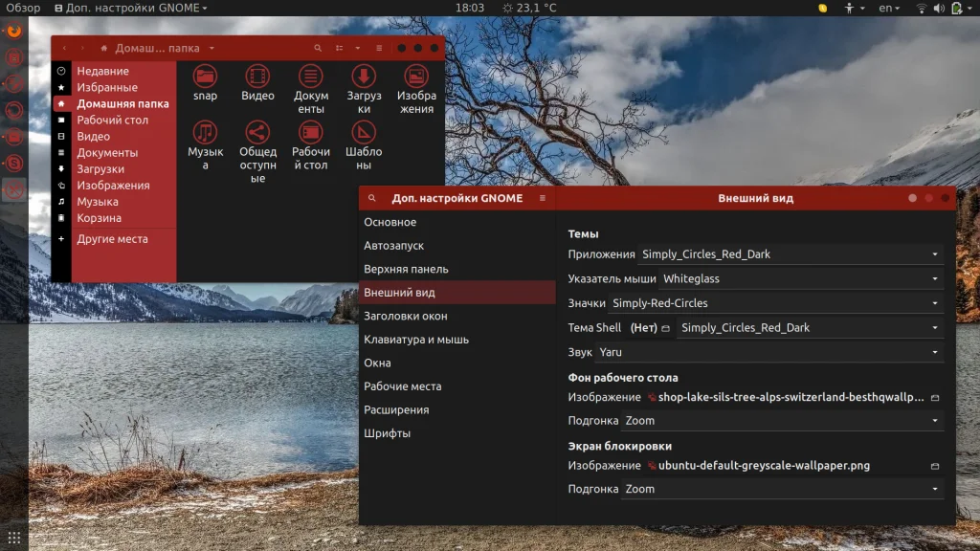
Task: Expand the Приложения theme dropdown
Action: pos(790,254)
